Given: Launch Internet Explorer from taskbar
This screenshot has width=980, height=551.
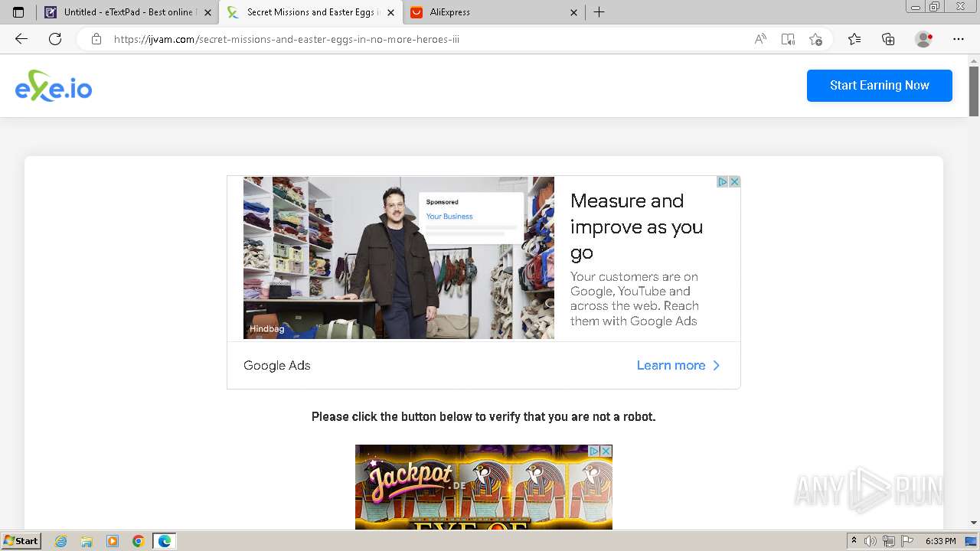Looking at the screenshot, I should (61, 541).
